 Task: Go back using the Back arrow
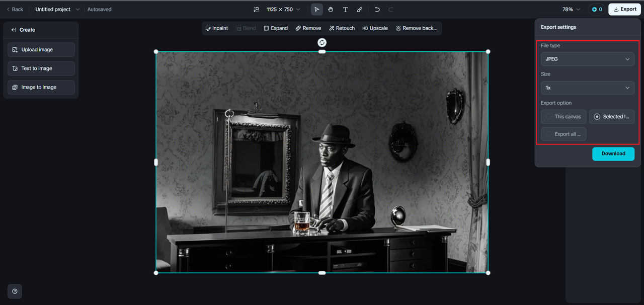point(15,9)
